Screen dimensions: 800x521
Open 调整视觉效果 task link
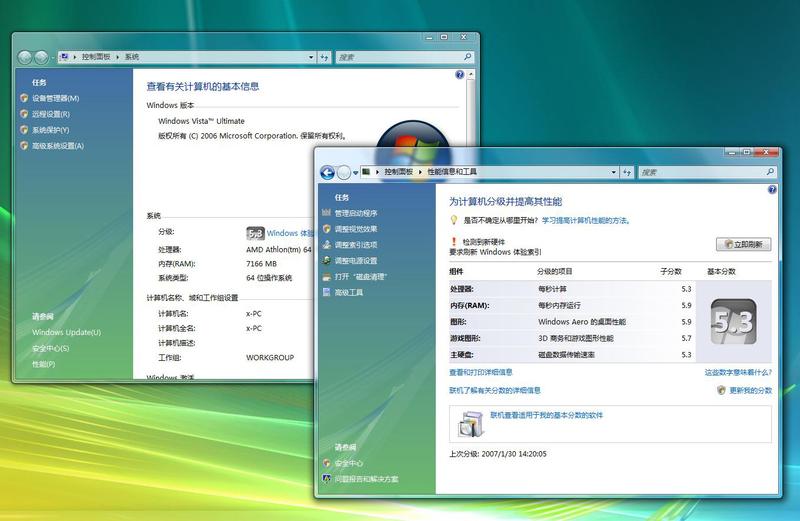point(356,229)
